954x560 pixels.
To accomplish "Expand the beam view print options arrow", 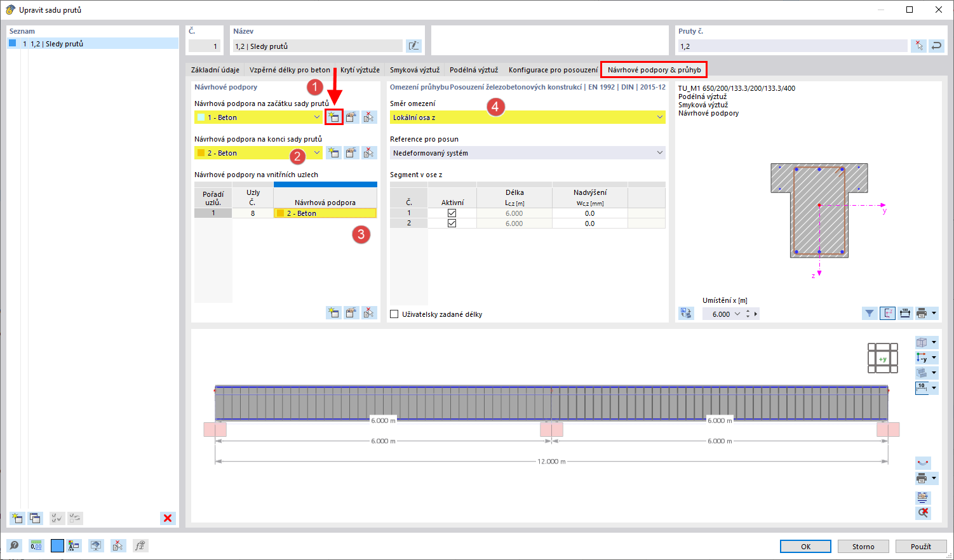I will 934,478.
